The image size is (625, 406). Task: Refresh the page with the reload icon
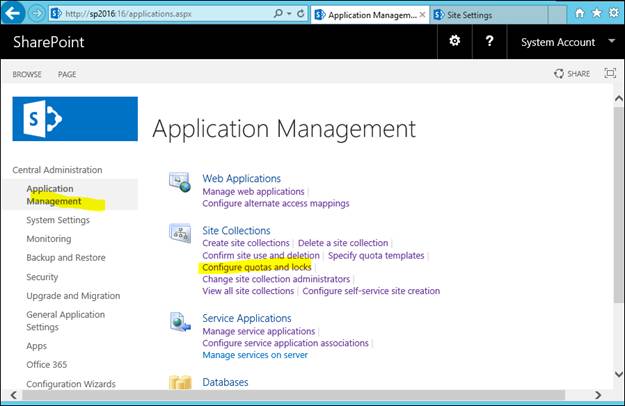pos(301,14)
